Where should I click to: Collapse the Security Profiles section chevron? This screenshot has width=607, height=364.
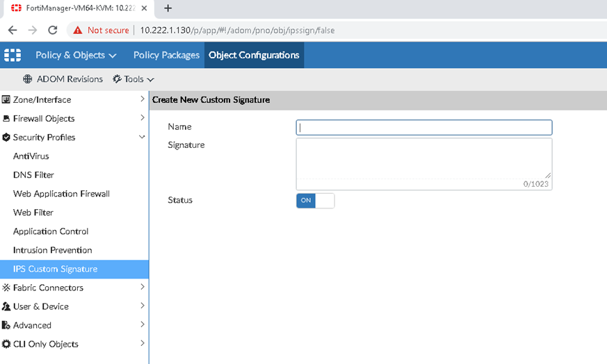click(142, 138)
